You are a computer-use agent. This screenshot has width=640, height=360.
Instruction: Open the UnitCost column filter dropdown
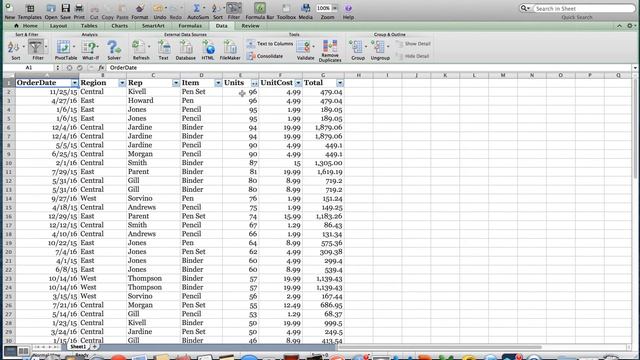[x=298, y=83]
